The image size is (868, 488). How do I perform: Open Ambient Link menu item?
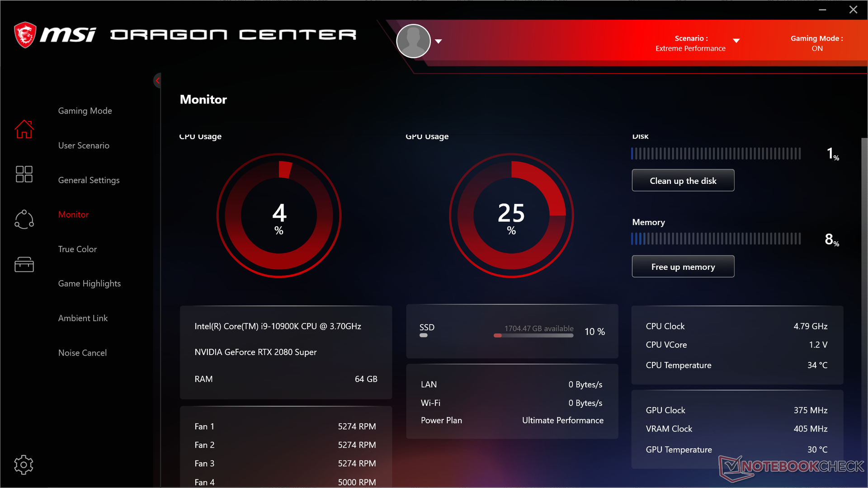83,318
